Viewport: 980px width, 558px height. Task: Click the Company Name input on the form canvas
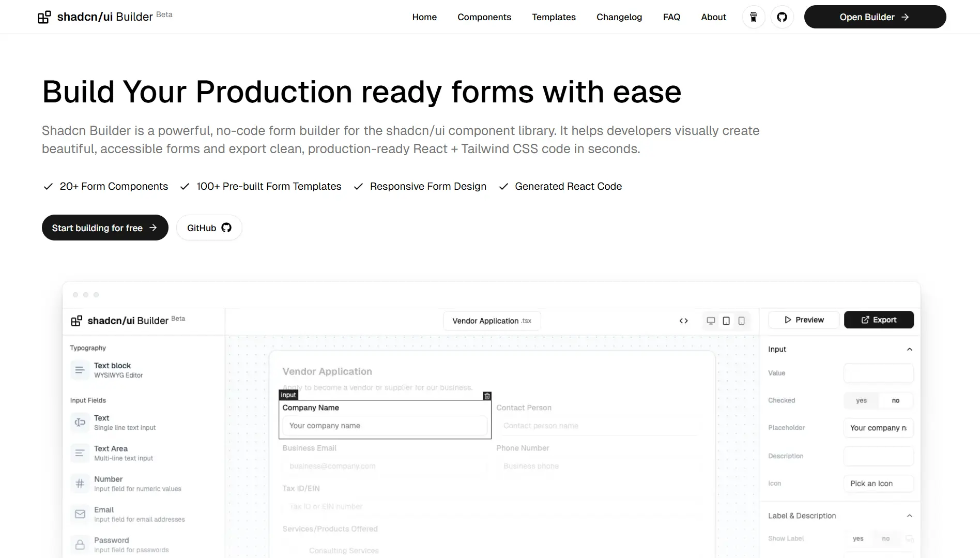point(385,426)
